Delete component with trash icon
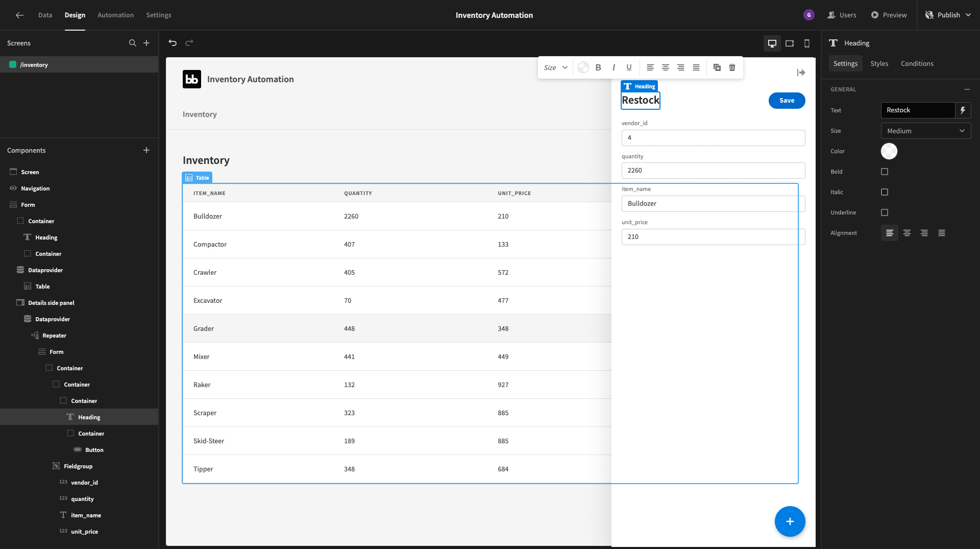Viewport: 980px width, 549px height. click(732, 67)
